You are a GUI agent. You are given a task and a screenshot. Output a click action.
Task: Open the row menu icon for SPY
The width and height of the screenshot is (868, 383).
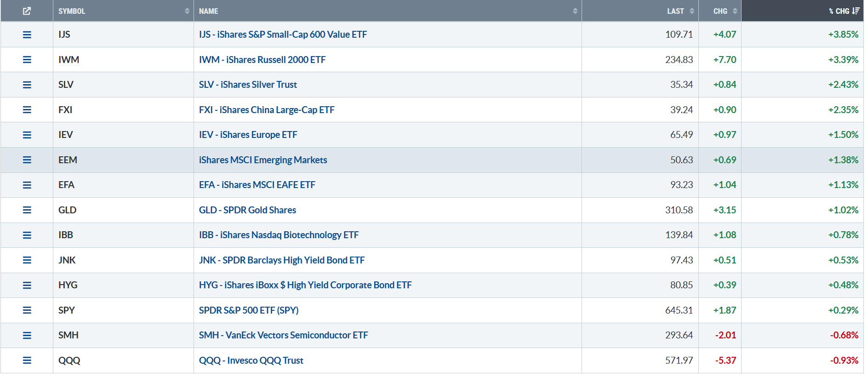[x=27, y=310]
